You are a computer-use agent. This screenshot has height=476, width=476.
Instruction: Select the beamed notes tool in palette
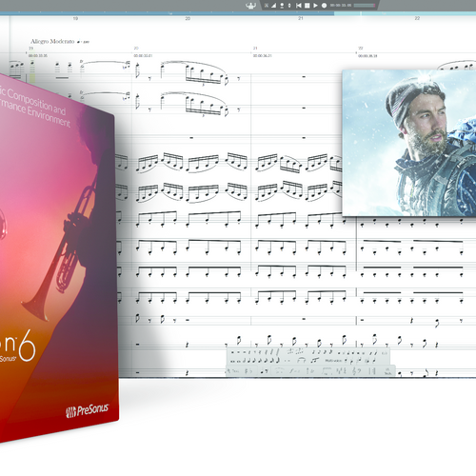[315, 360]
